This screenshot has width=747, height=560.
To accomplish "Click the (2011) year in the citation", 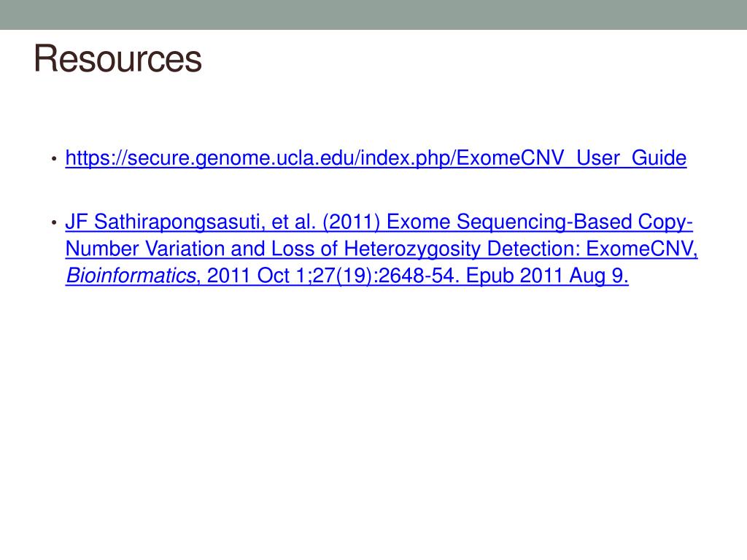I will (x=351, y=222).
